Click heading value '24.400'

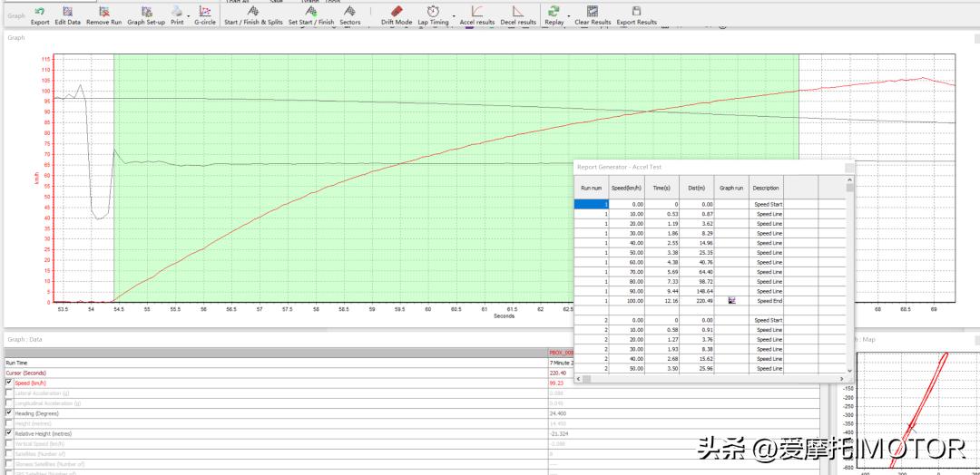click(x=558, y=412)
